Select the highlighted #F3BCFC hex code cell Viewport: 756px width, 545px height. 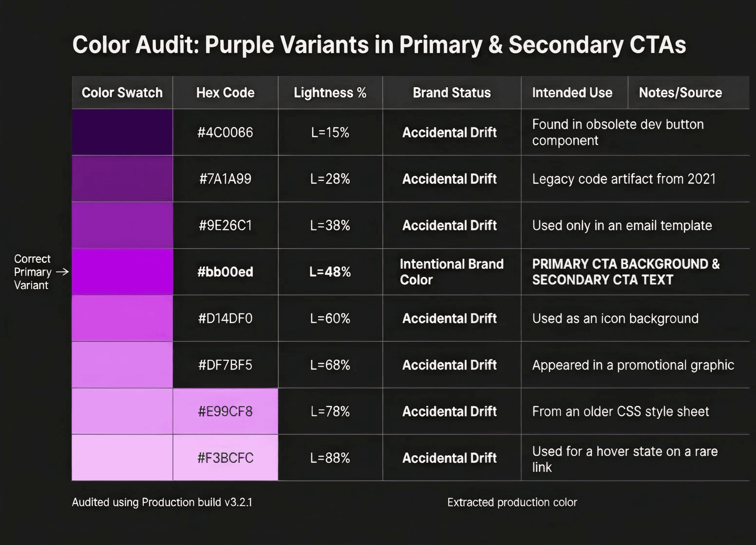(225, 457)
